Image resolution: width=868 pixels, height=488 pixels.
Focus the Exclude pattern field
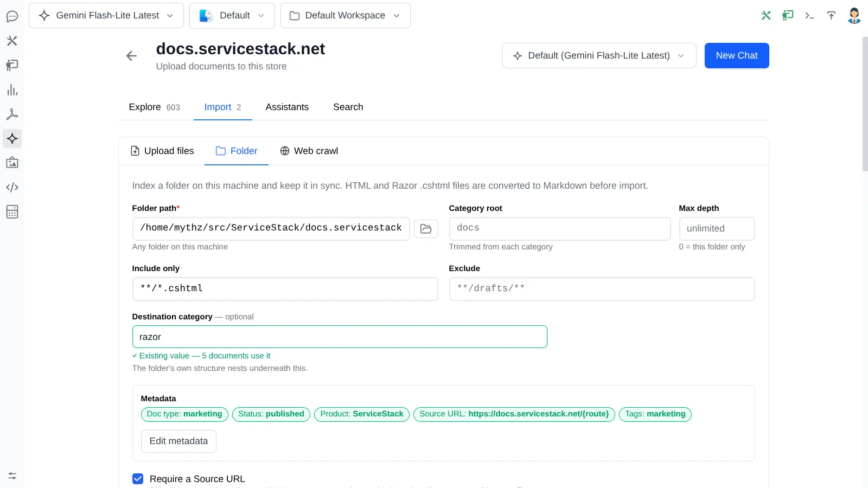[x=602, y=289]
